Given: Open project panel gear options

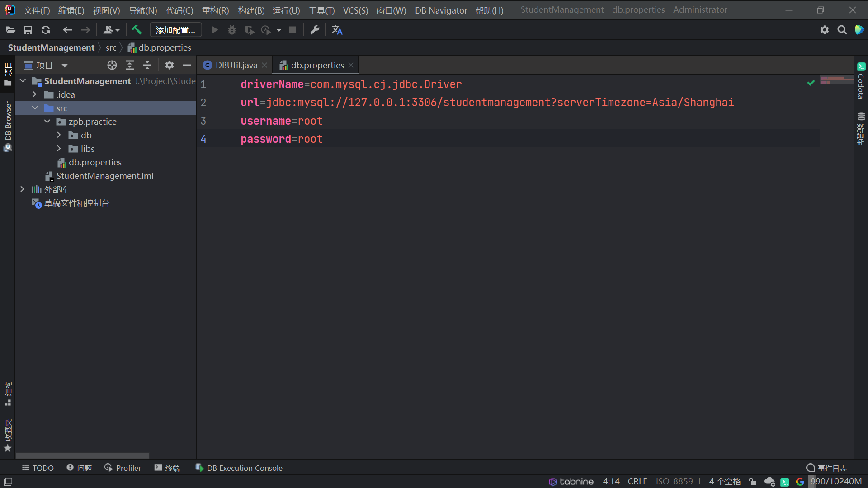Looking at the screenshot, I should pyautogui.click(x=169, y=66).
